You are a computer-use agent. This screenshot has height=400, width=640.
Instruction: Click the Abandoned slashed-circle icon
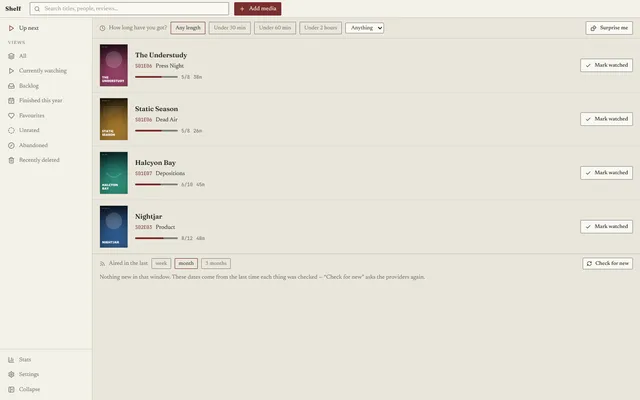tap(11, 145)
